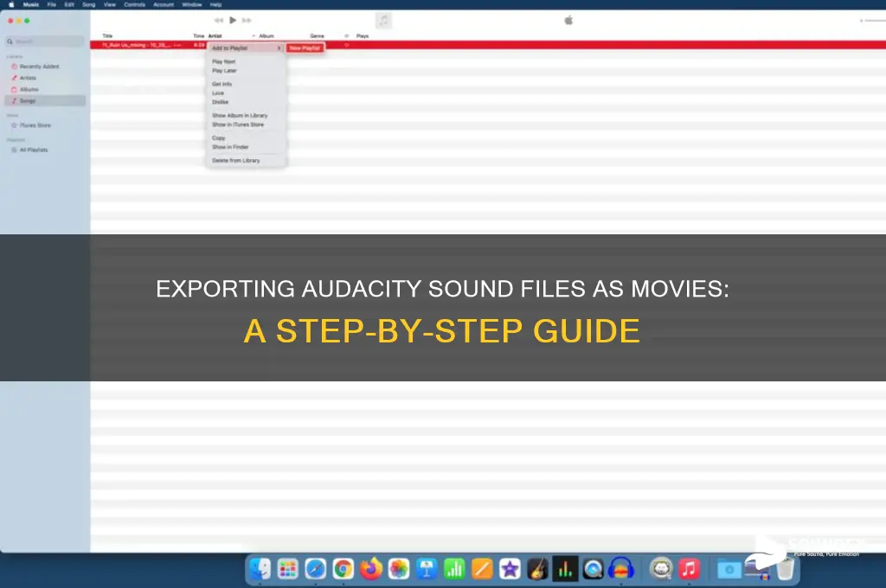The image size is (886, 588).
Task: Open Photos from the Dock
Action: pyautogui.click(x=398, y=569)
